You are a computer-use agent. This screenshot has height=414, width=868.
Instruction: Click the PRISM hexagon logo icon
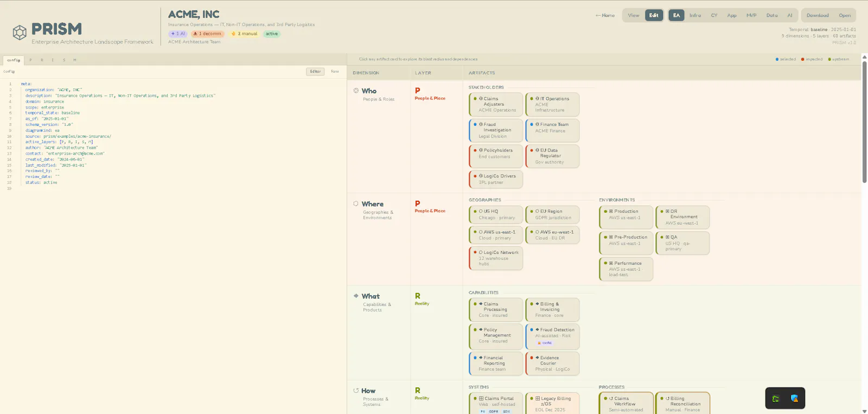pyautogui.click(x=20, y=33)
